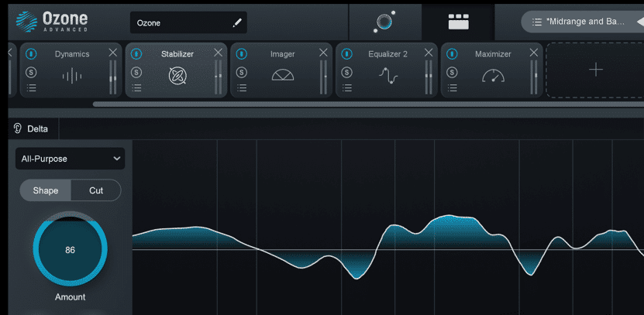Viewport: 644px width, 315px height.
Task: Open the Master Assistant orb
Action: [x=384, y=22]
